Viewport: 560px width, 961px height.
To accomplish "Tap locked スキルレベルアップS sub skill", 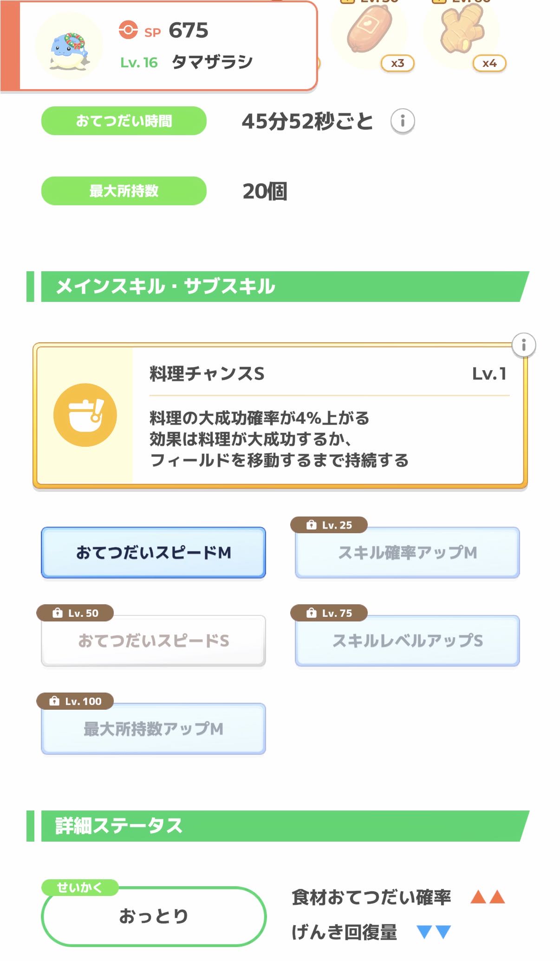I will point(407,641).
